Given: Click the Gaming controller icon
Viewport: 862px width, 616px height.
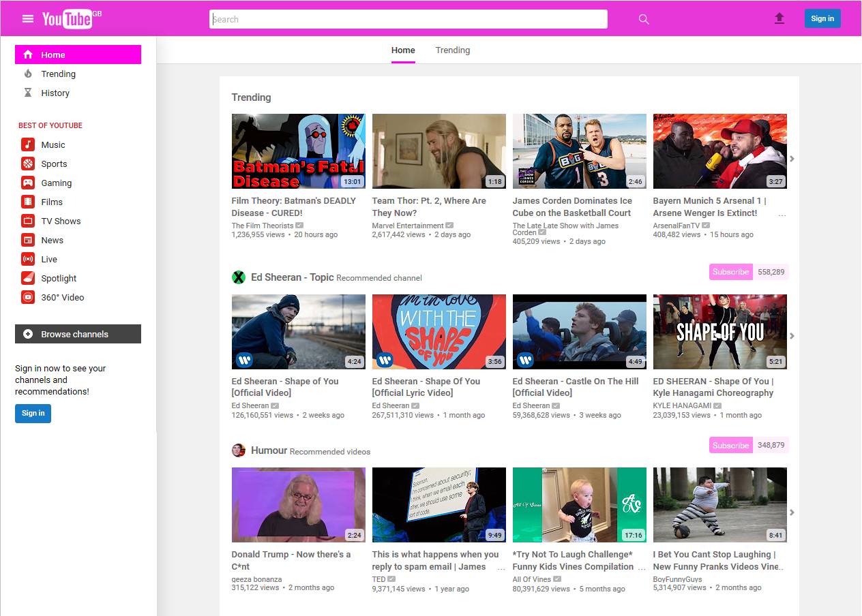Looking at the screenshot, I should click(28, 183).
